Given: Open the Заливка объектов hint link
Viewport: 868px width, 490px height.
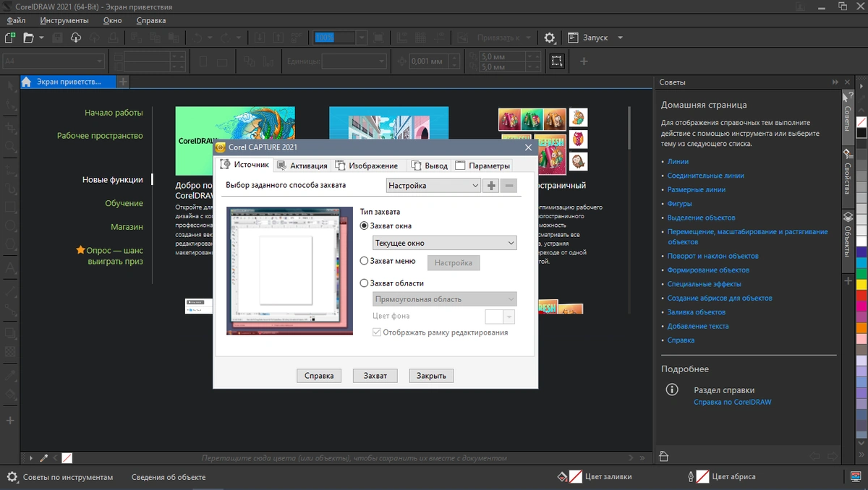Looking at the screenshot, I should tap(696, 312).
